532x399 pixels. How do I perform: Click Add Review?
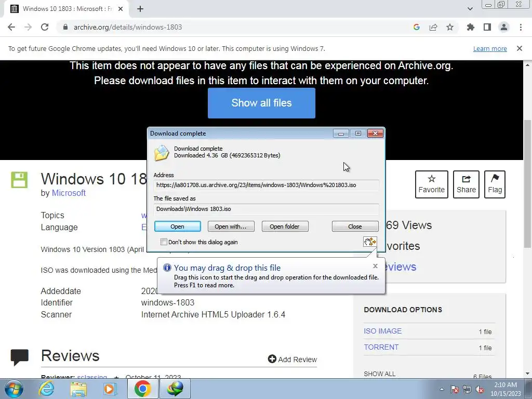pyautogui.click(x=292, y=360)
